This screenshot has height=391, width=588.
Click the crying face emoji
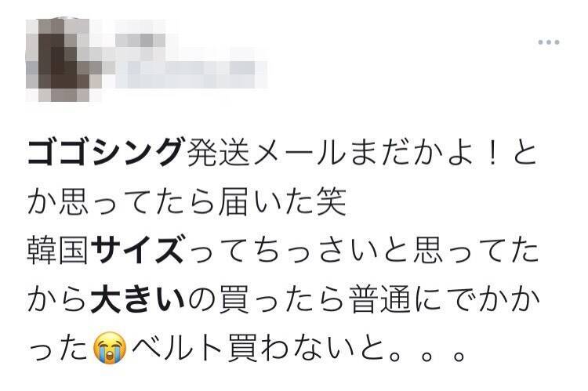coord(109,349)
